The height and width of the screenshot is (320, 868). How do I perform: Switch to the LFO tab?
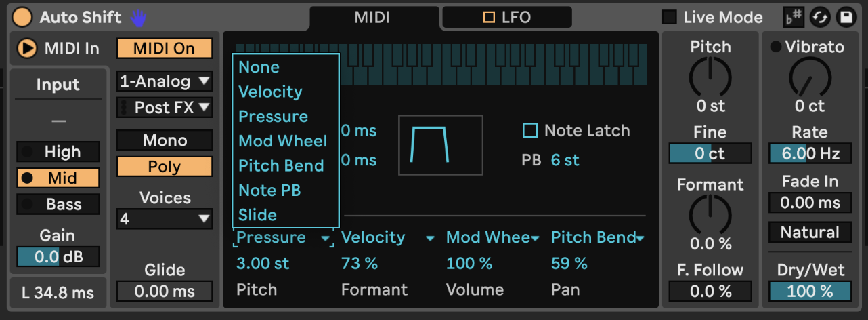(506, 18)
